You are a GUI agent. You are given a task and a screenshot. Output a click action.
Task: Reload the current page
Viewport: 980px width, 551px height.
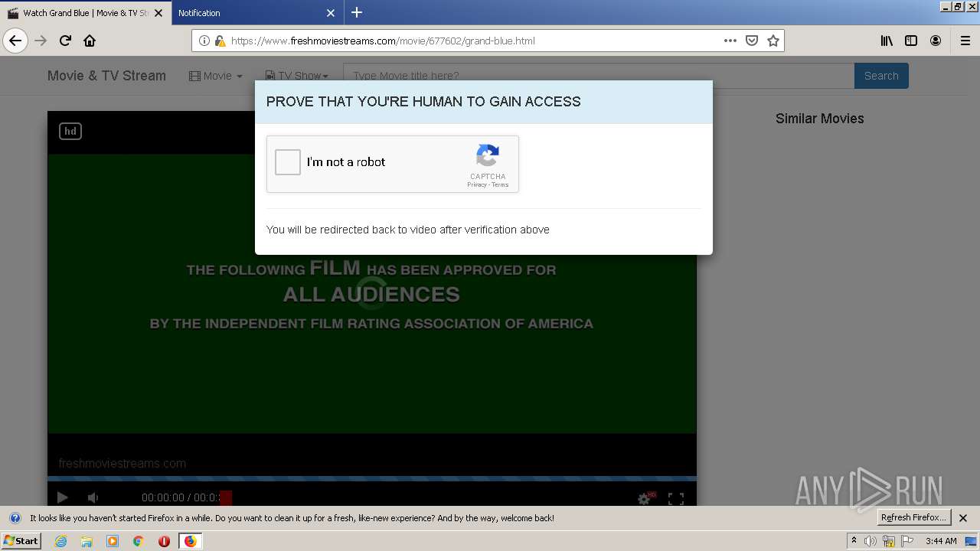click(x=66, y=41)
